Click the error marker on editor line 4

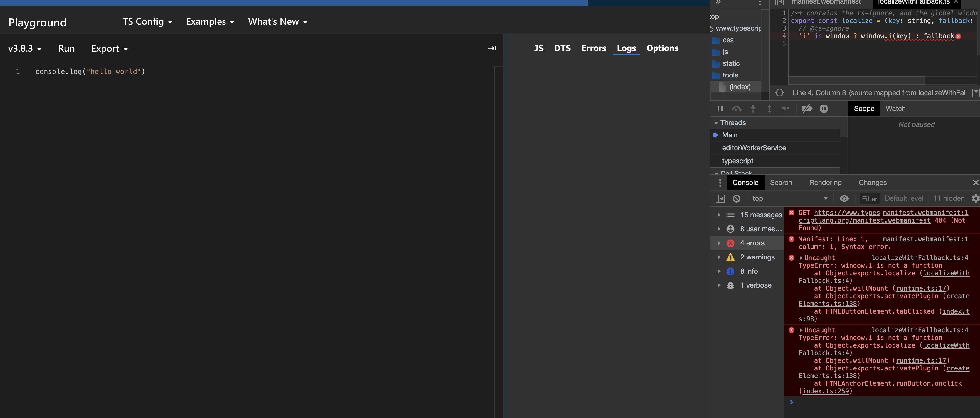point(958,36)
